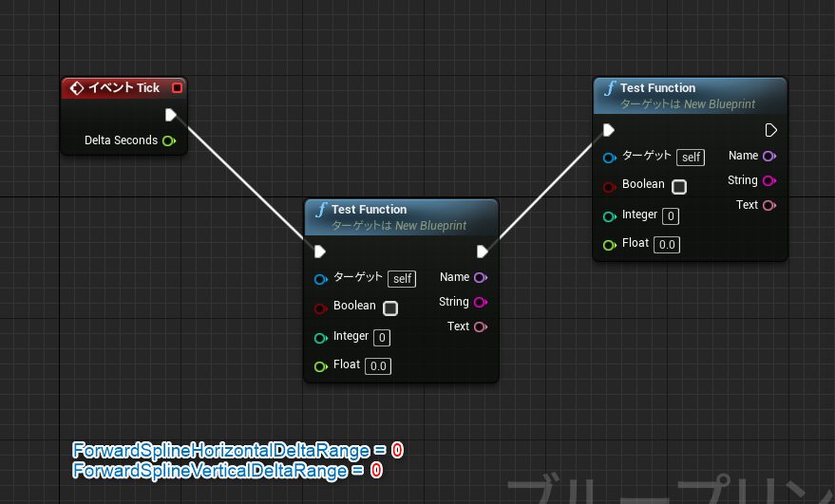Click the red delegate pin on Event Tick

point(178,88)
